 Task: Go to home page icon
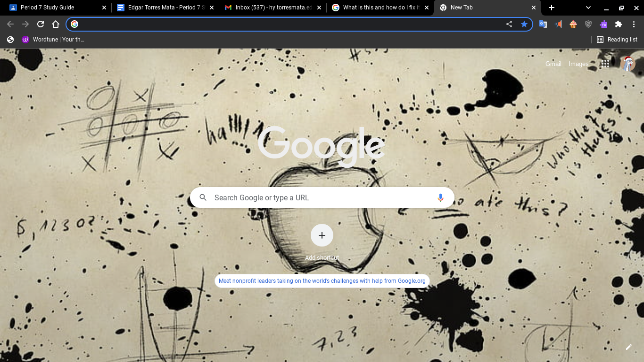(x=56, y=24)
